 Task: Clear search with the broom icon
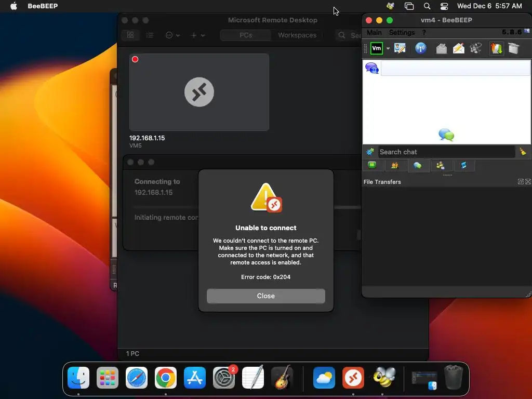(x=523, y=151)
